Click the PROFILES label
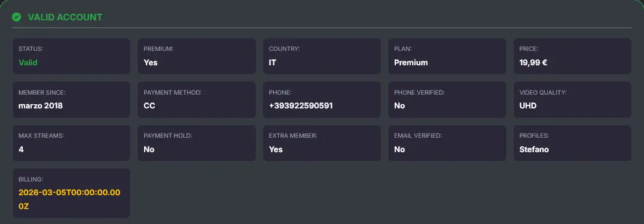Viewport: 644px width, 224px height. [x=535, y=135]
